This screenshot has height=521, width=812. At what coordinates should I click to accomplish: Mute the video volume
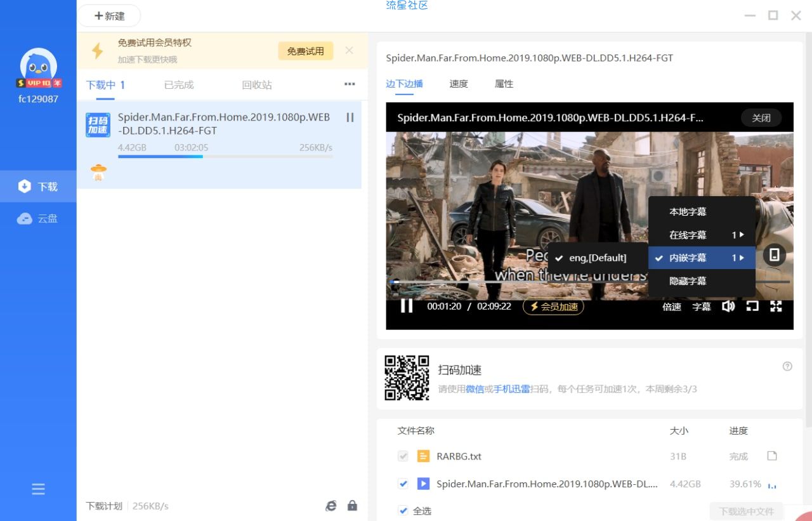728,307
